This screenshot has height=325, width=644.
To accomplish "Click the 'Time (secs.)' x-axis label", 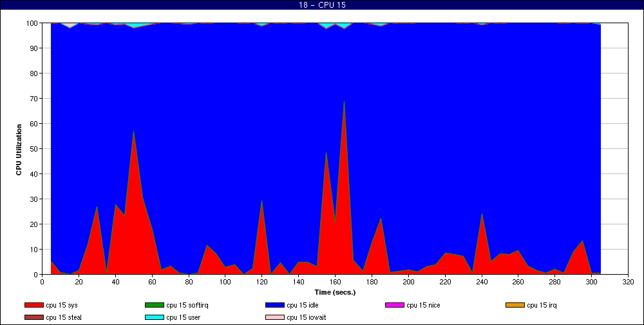I will click(x=335, y=292).
